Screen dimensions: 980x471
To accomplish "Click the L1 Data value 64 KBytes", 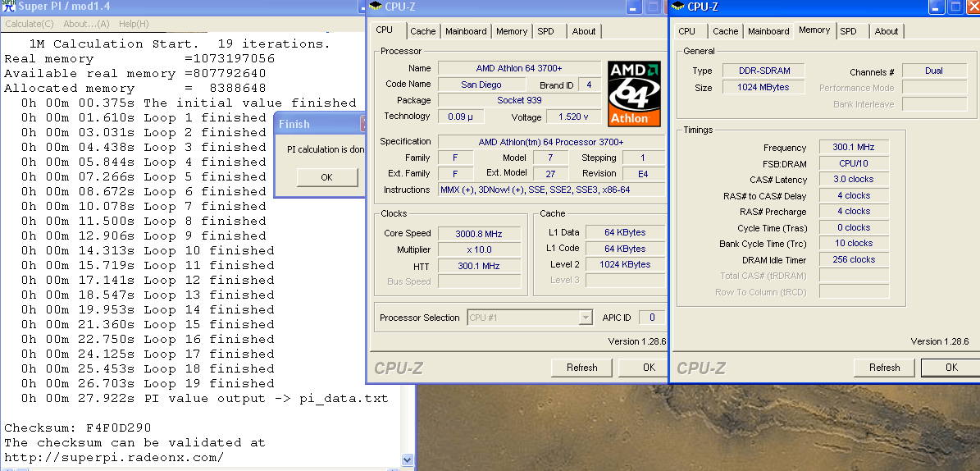I will [625, 232].
